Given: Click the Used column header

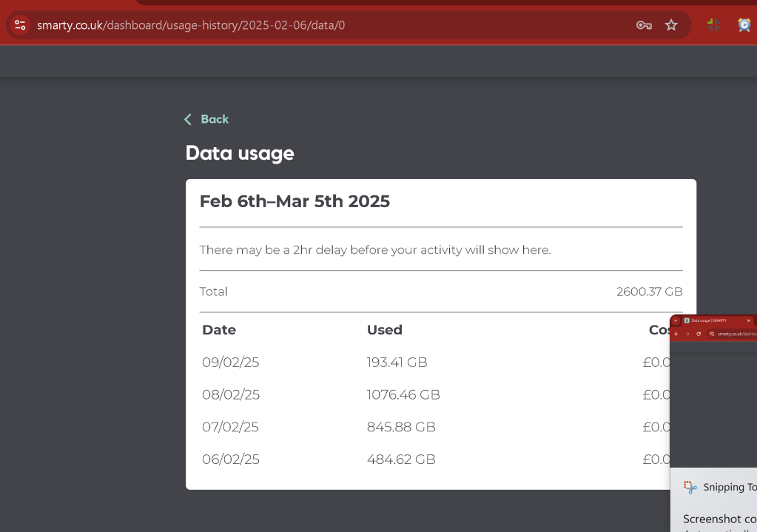Looking at the screenshot, I should (x=384, y=330).
